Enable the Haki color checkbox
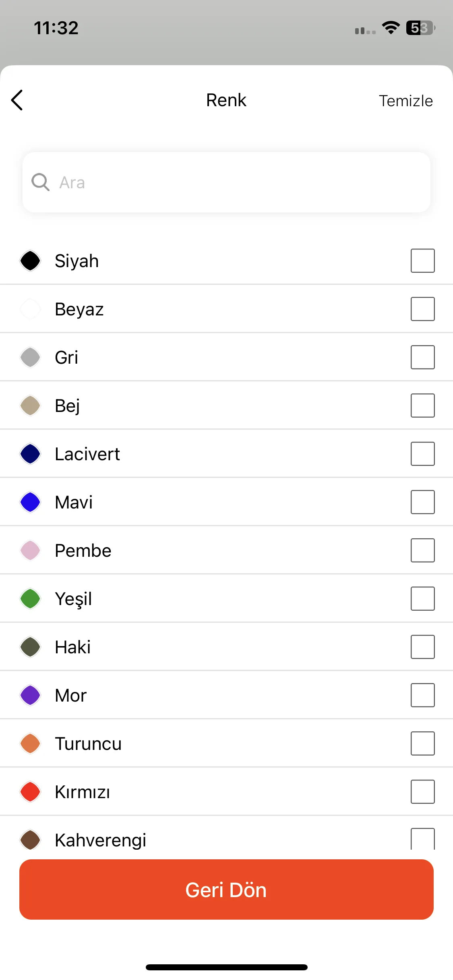Image resolution: width=453 pixels, height=980 pixels. coord(423,647)
